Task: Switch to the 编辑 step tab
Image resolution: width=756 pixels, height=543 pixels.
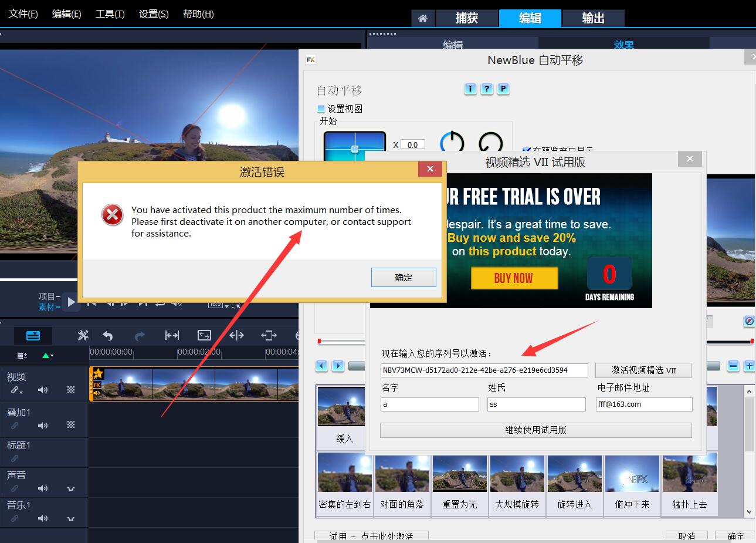Action: point(530,18)
